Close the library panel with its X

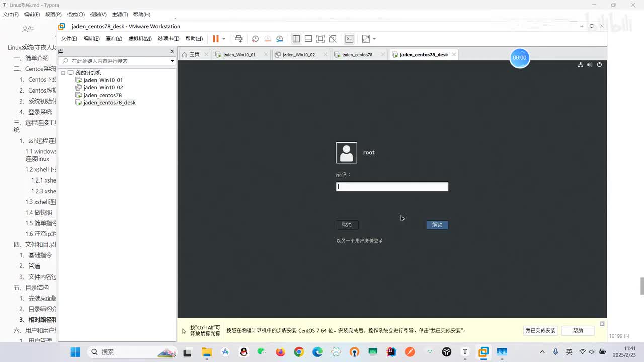pyautogui.click(x=172, y=51)
